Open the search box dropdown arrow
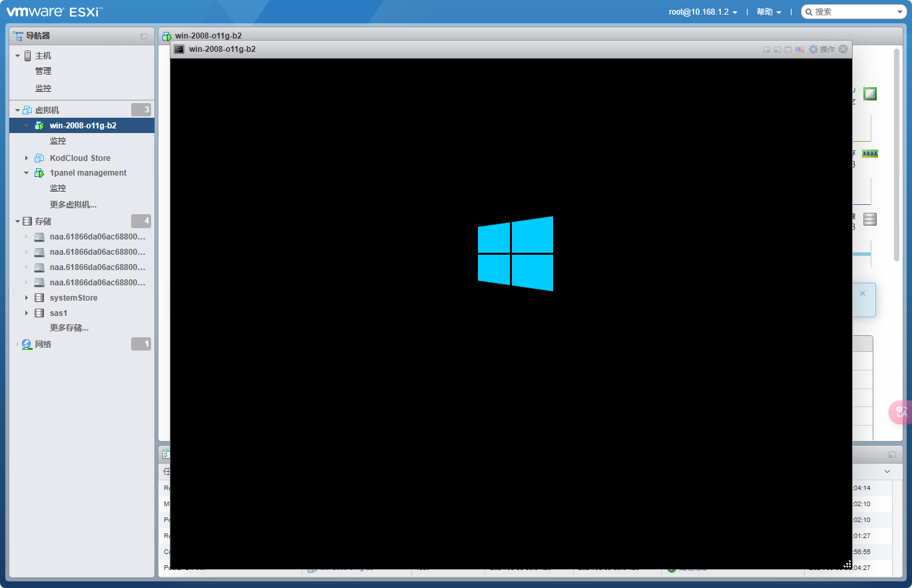 [899, 12]
